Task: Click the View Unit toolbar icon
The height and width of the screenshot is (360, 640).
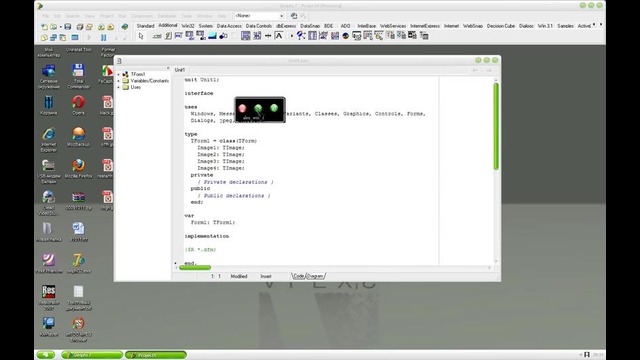Action: [x=44, y=38]
